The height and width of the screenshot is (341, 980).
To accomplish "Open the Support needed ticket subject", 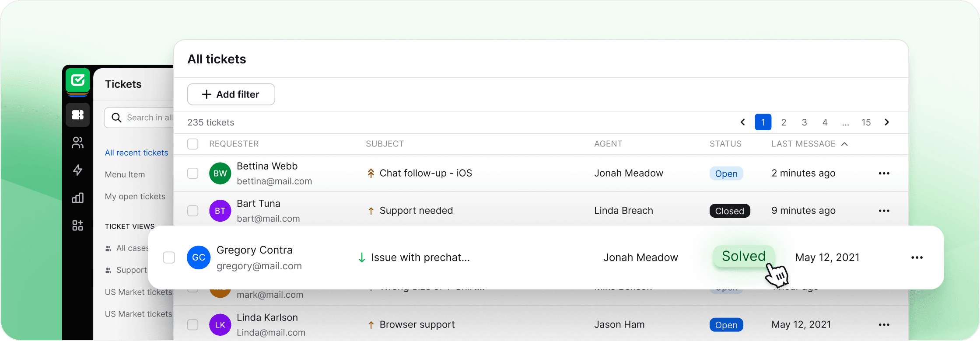I will click(x=416, y=211).
